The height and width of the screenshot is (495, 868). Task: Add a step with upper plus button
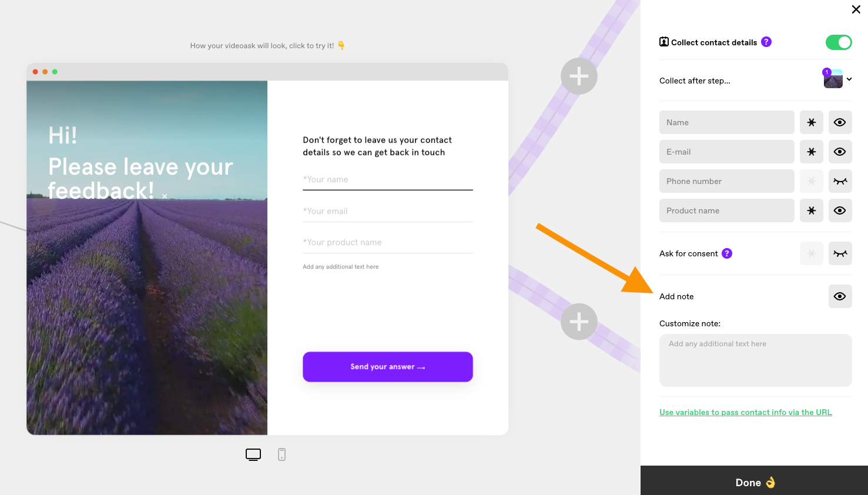pyautogui.click(x=579, y=76)
